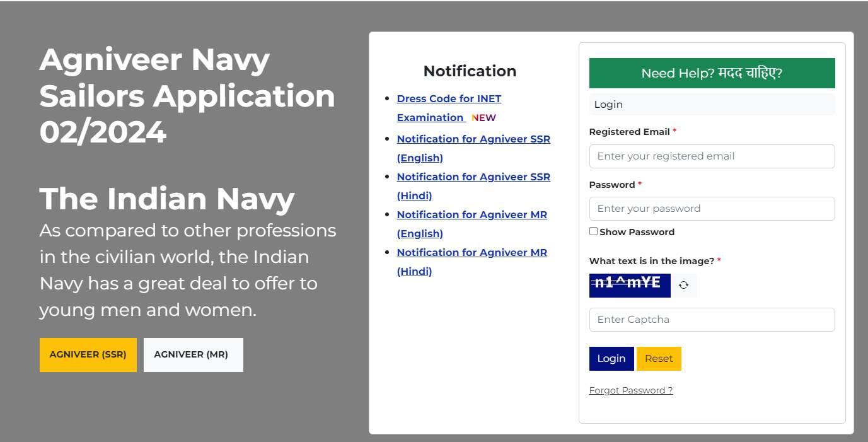Focus the Password input field

(712, 209)
